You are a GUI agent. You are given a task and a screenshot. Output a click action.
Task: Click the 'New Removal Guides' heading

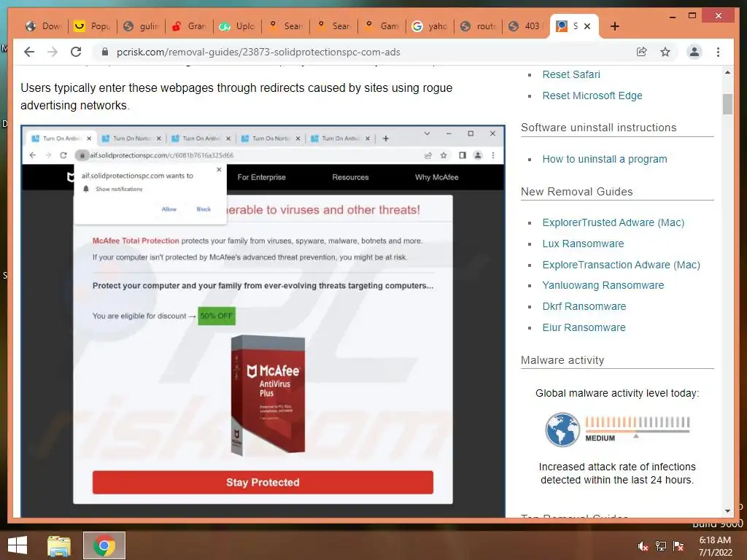click(x=576, y=192)
